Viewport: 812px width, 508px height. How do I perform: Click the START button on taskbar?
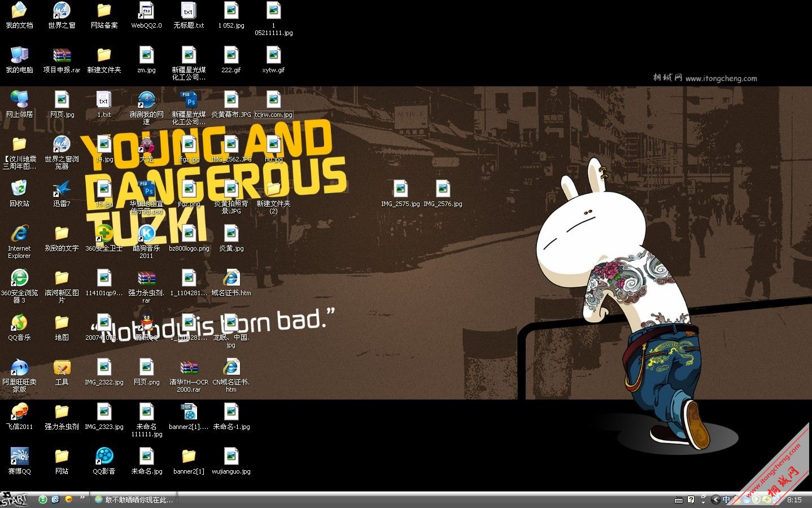(15, 500)
